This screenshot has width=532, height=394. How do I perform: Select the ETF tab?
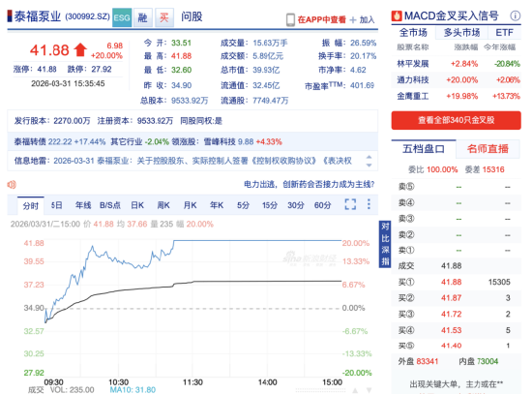(x=504, y=33)
